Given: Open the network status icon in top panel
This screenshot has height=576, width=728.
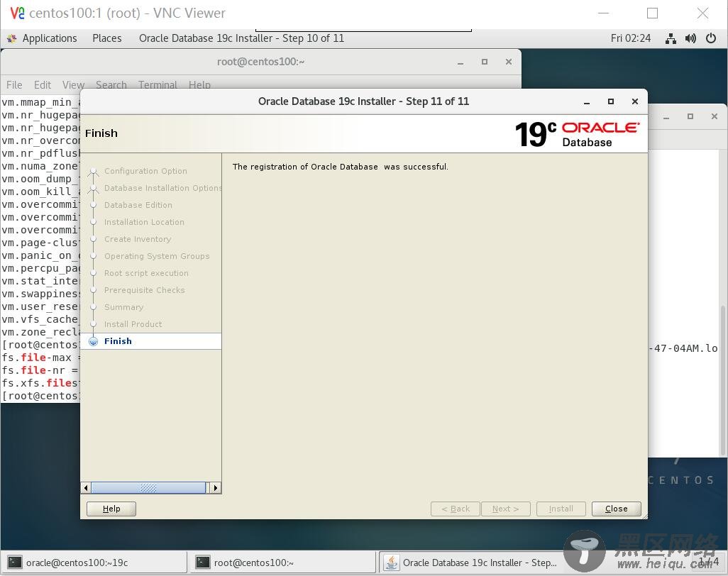Looking at the screenshot, I should [x=671, y=38].
